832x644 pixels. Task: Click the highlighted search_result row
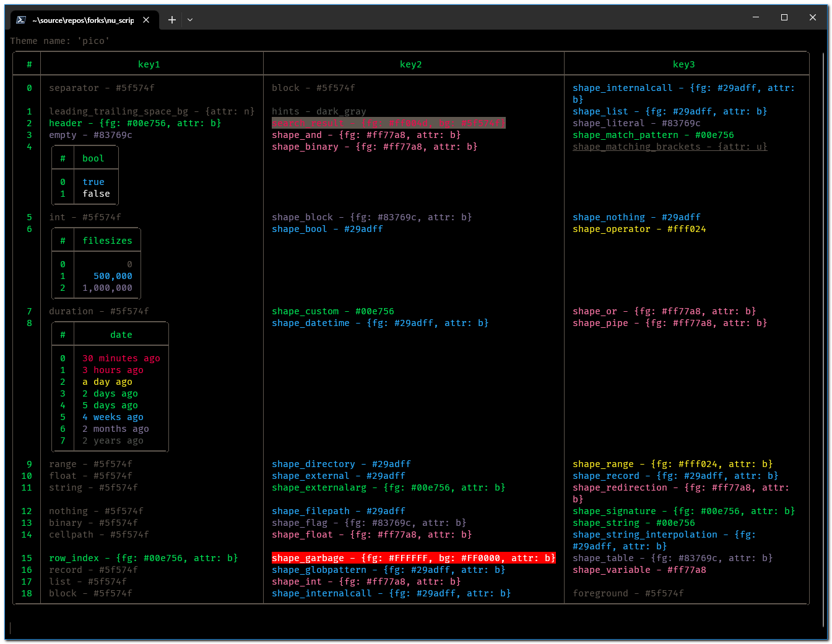pyautogui.click(x=389, y=123)
